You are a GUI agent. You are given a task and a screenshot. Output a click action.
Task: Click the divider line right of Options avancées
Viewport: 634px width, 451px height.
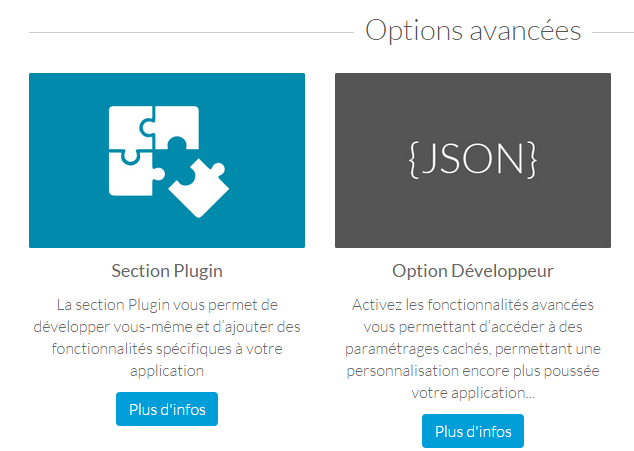click(613, 32)
